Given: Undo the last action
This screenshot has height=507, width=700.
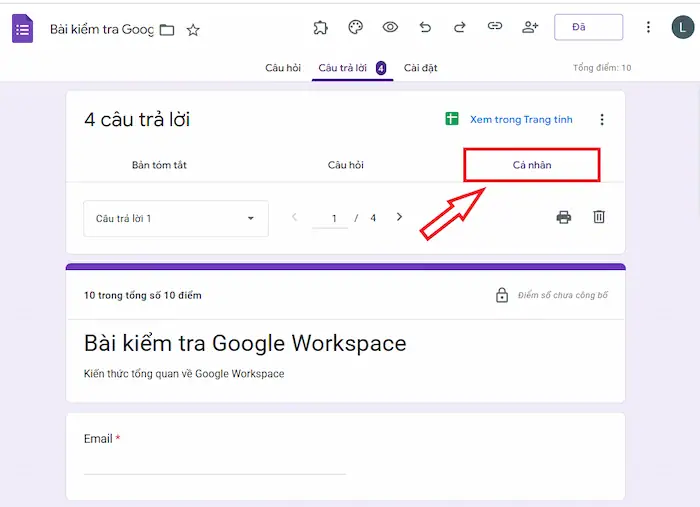Looking at the screenshot, I should tap(425, 27).
